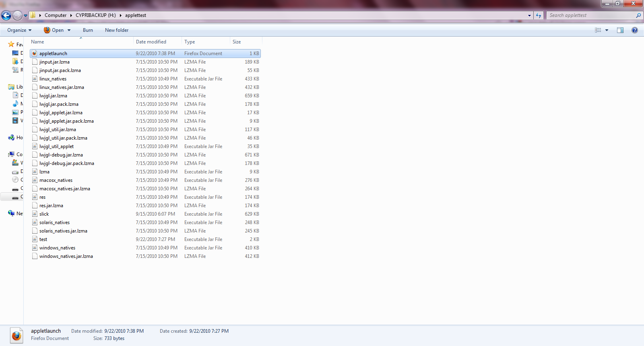Open the address bar history dropdown
The height and width of the screenshot is (346, 644).
tap(529, 15)
